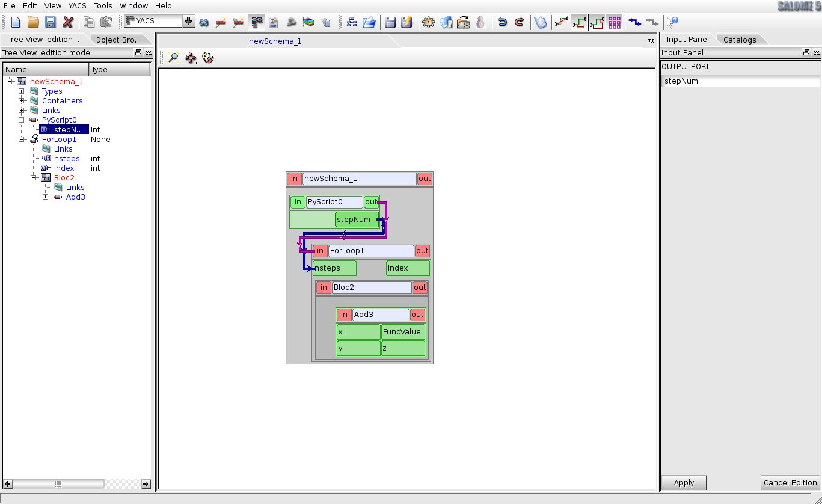Click the red four-arrow pan icon
Viewport: 822px width, 504px height.
[191, 58]
